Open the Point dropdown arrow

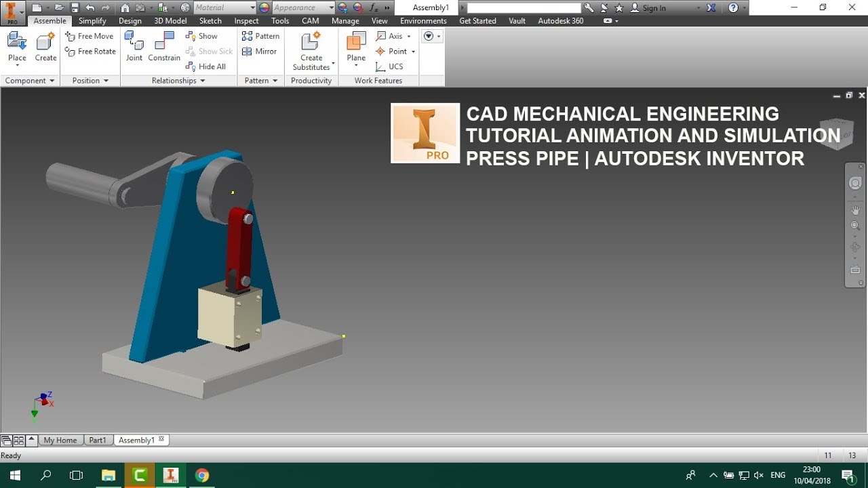[x=413, y=52]
